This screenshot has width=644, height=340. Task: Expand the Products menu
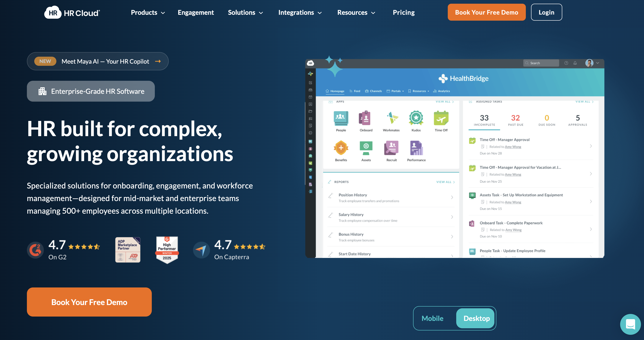click(x=148, y=13)
